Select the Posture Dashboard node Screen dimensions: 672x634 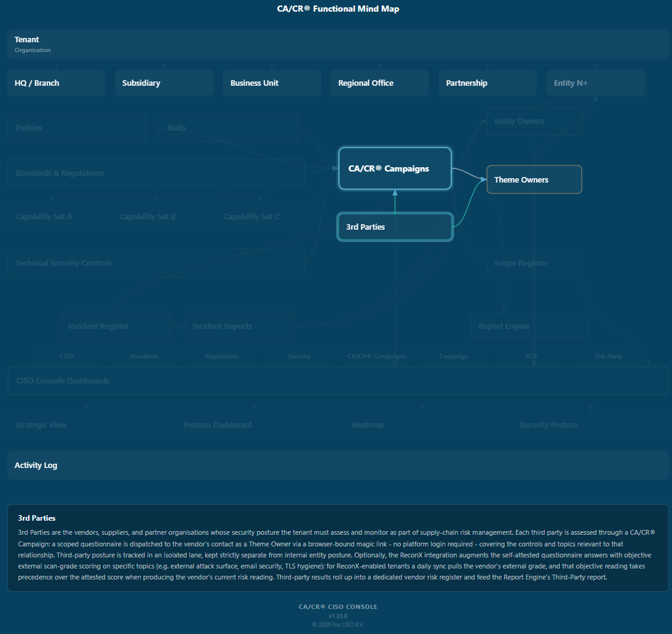[254, 425]
